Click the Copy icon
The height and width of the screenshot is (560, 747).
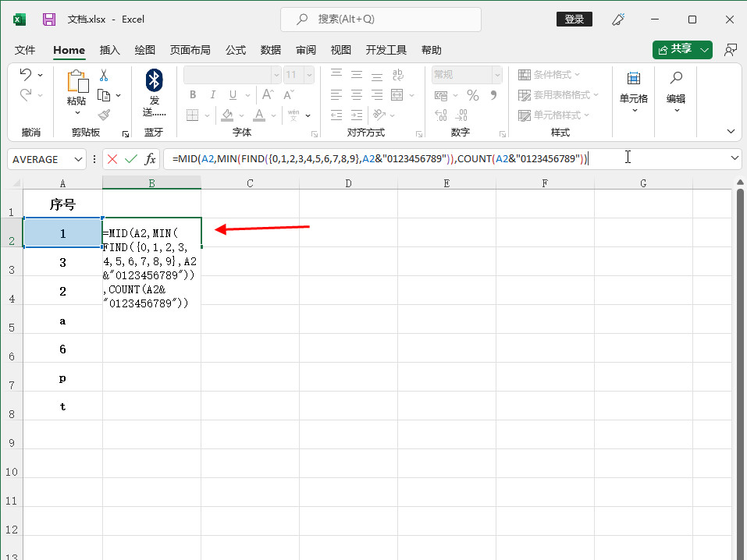[104, 95]
